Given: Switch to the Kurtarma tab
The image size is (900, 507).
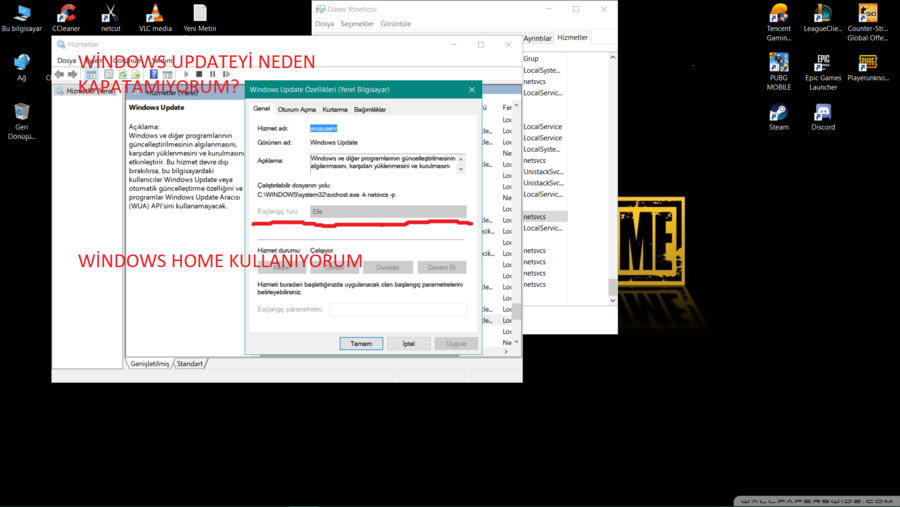Looking at the screenshot, I should [335, 109].
